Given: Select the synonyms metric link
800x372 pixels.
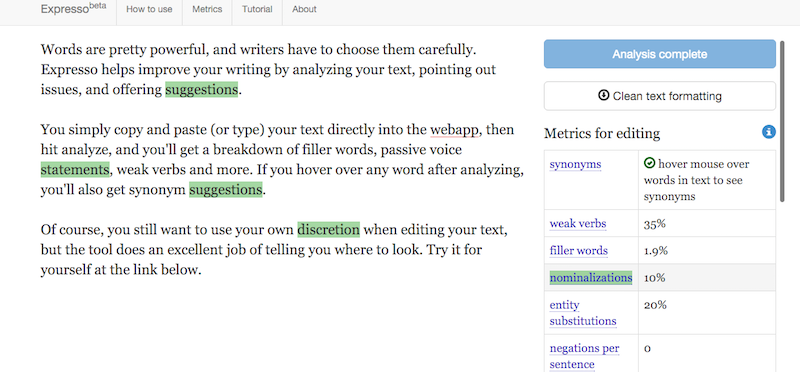Looking at the screenshot, I should (575, 164).
